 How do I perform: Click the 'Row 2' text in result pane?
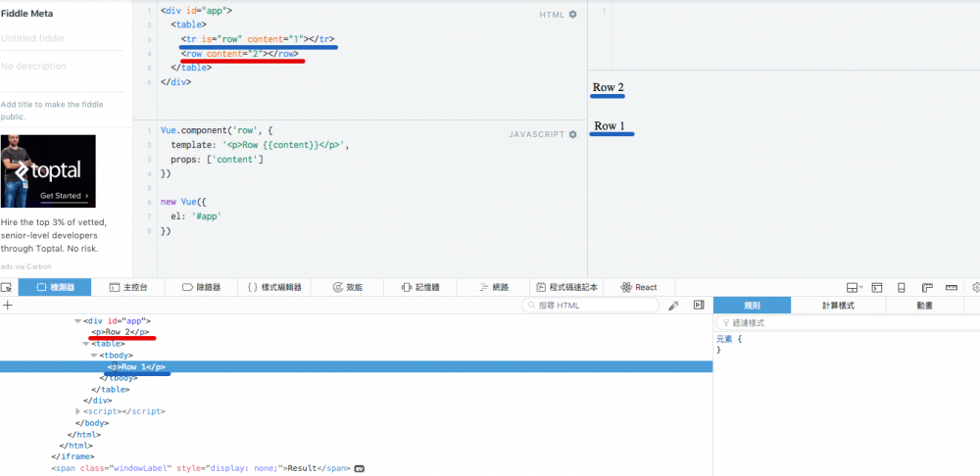point(609,87)
